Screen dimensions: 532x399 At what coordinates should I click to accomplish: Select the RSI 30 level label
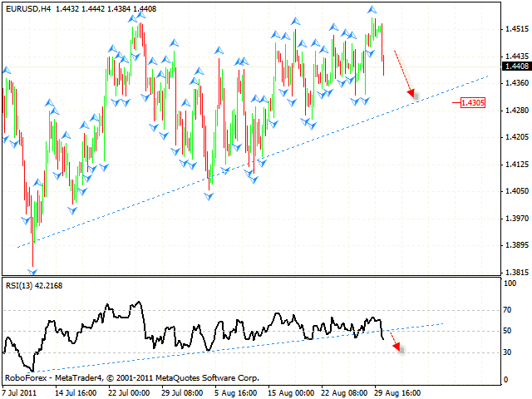click(x=509, y=352)
